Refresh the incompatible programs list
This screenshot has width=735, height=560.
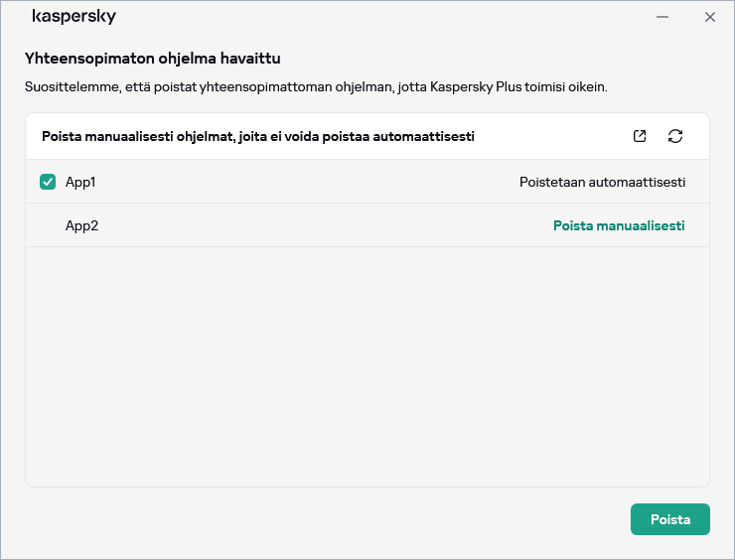(x=675, y=136)
